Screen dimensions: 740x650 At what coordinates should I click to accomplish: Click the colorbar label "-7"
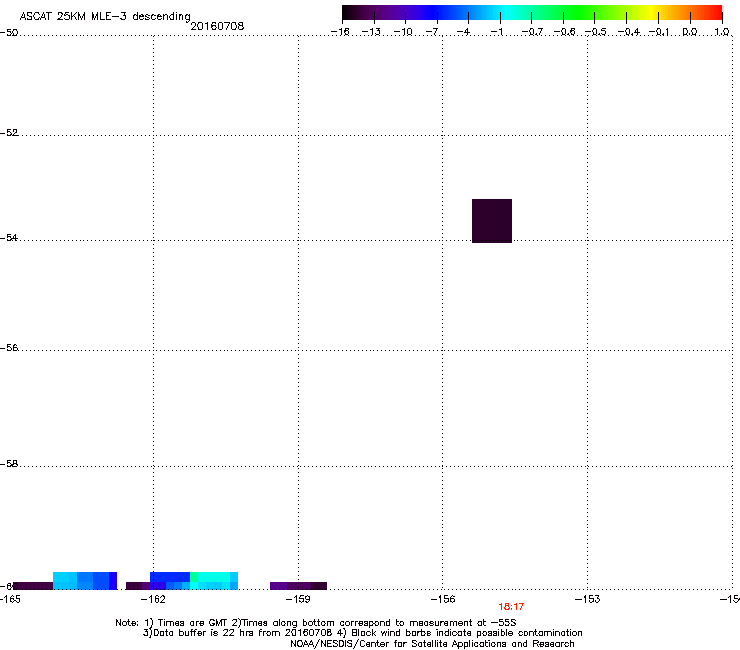pyautogui.click(x=432, y=32)
